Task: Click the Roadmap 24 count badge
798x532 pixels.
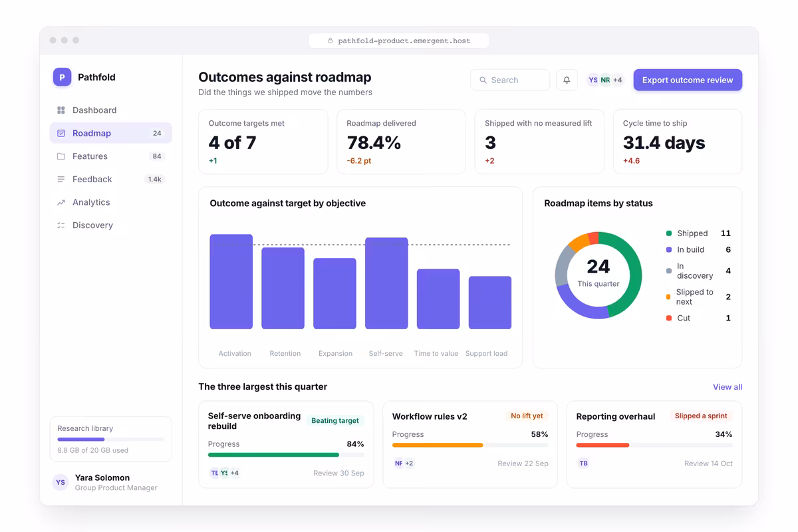Action: 157,133
